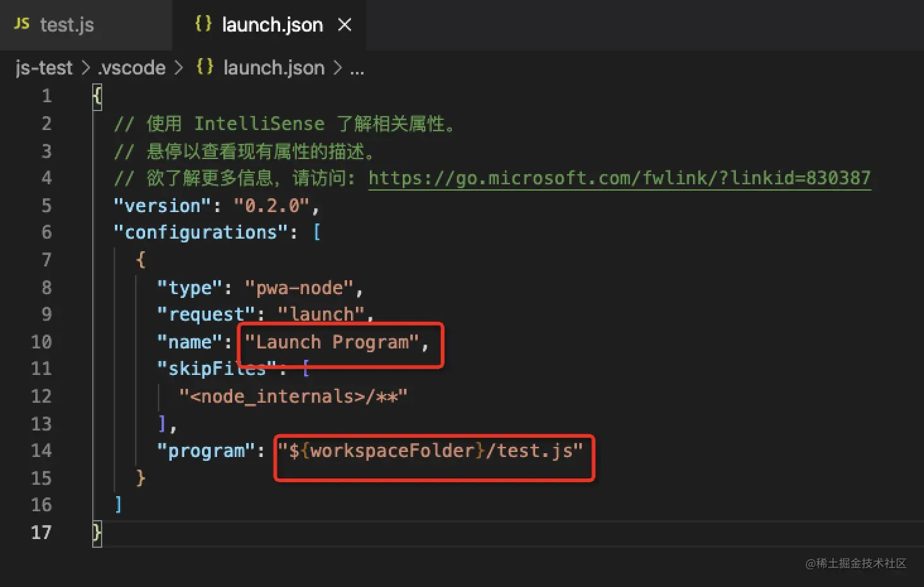
Task: Click the "0.2.0" version value
Action: [272, 206]
